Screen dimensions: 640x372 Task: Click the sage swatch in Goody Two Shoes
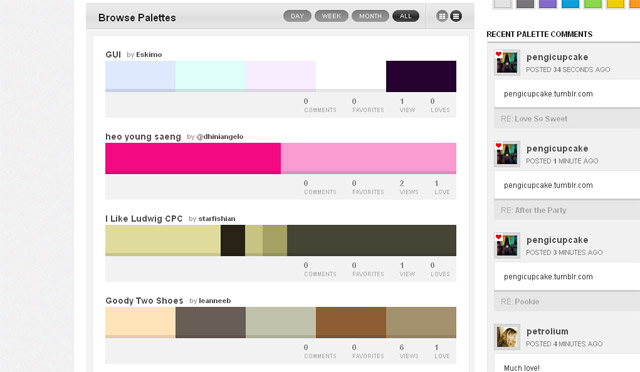point(281,323)
